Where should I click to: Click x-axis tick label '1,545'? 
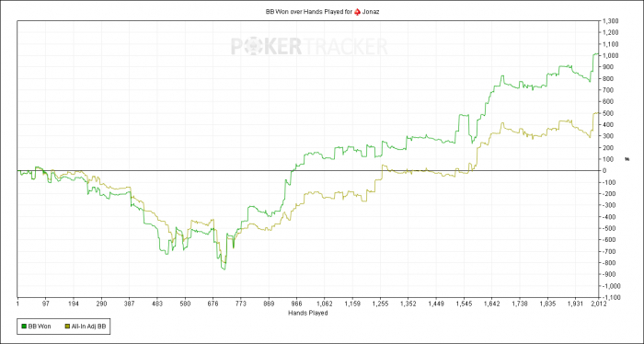(x=464, y=304)
